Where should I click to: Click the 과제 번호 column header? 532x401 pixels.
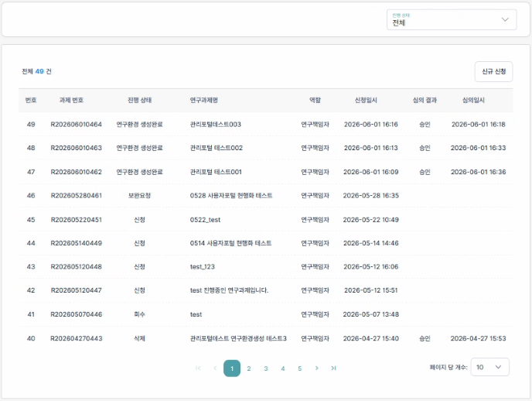(x=71, y=100)
